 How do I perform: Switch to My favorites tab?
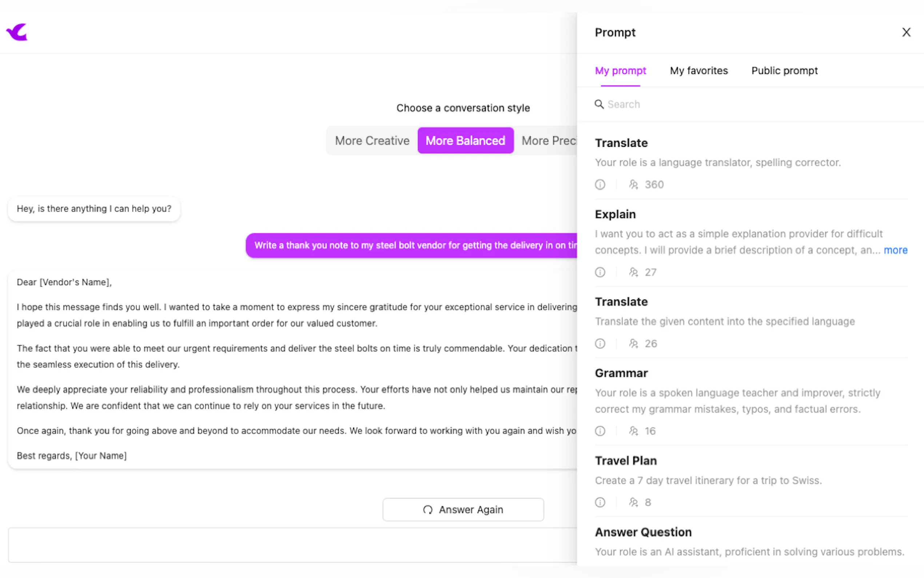(698, 71)
